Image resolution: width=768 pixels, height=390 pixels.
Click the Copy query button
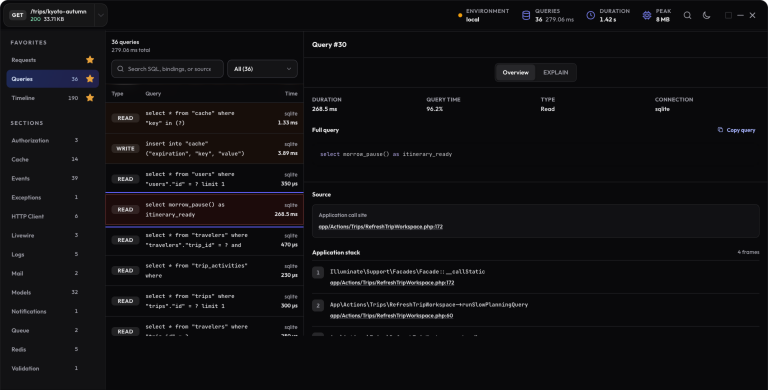click(736, 130)
